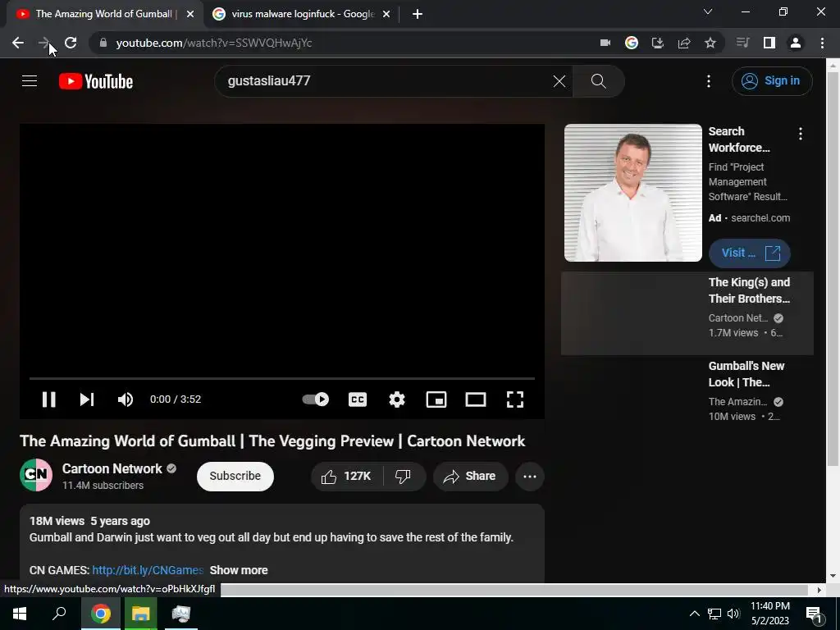
Task: Open Windows taskbar search
Action: (59, 614)
